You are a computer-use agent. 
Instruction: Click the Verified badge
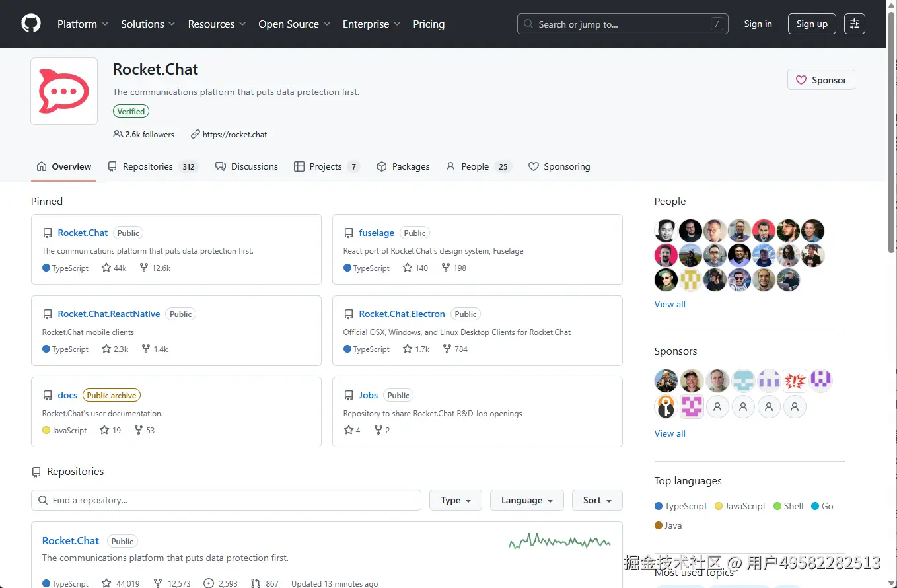(x=131, y=112)
